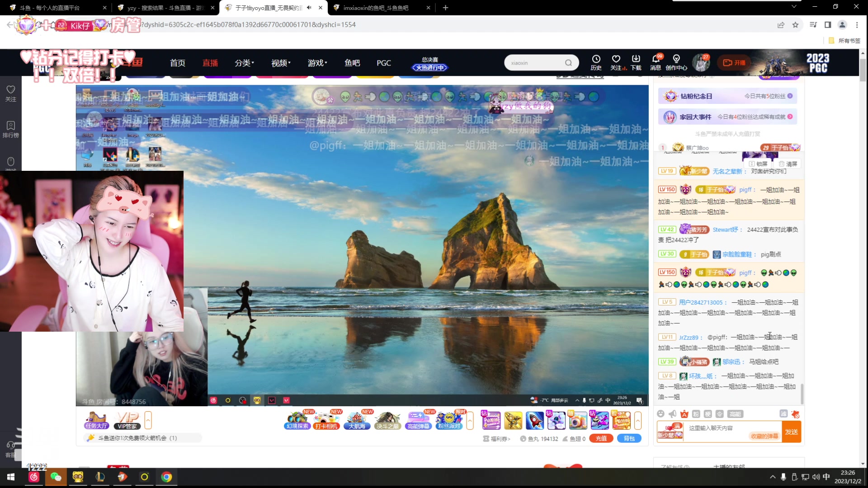868x488 pixels.
Task: Expand the activity icons arrow beside 粉丝派对
Action: 470,420
